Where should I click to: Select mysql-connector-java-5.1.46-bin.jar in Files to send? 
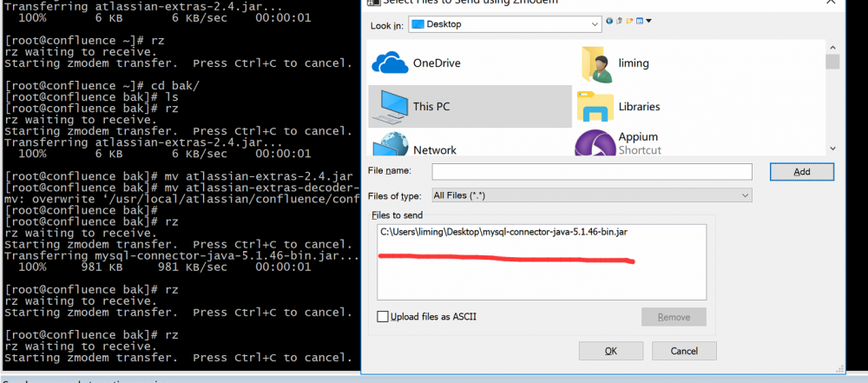[503, 232]
